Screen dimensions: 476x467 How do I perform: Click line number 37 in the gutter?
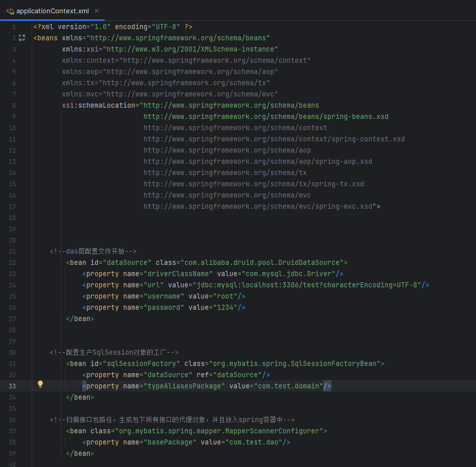pyautogui.click(x=12, y=431)
